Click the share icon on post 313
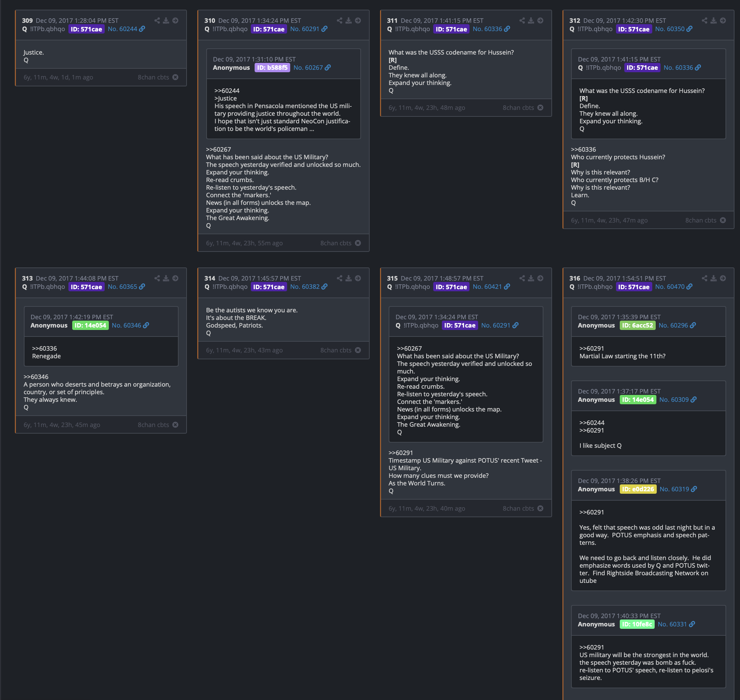The height and width of the screenshot is (700, 740). [x=157, y=278]
